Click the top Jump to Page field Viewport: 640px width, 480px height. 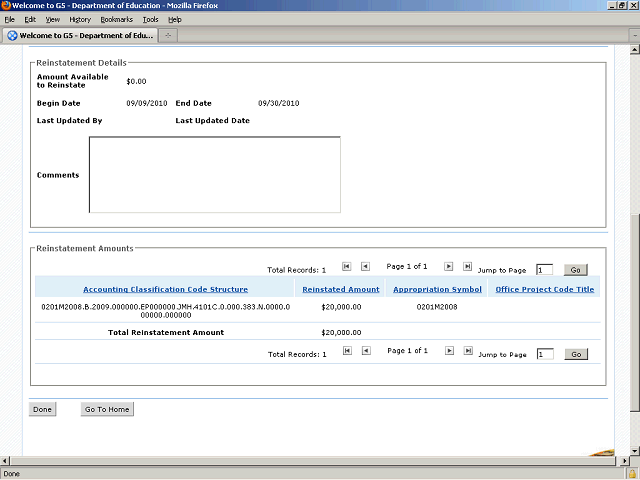pos(544,270)
